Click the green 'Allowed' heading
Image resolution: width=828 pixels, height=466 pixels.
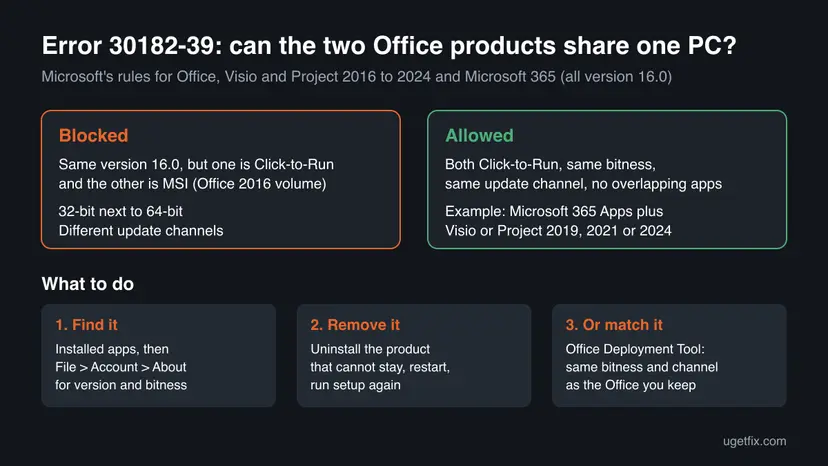pyautogui.click(x=479, y=136)
